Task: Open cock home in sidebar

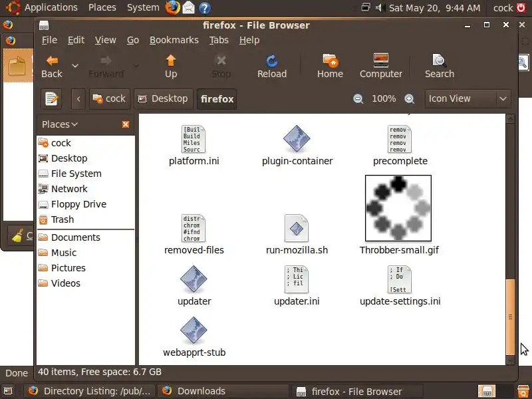Action: (86, 143)
